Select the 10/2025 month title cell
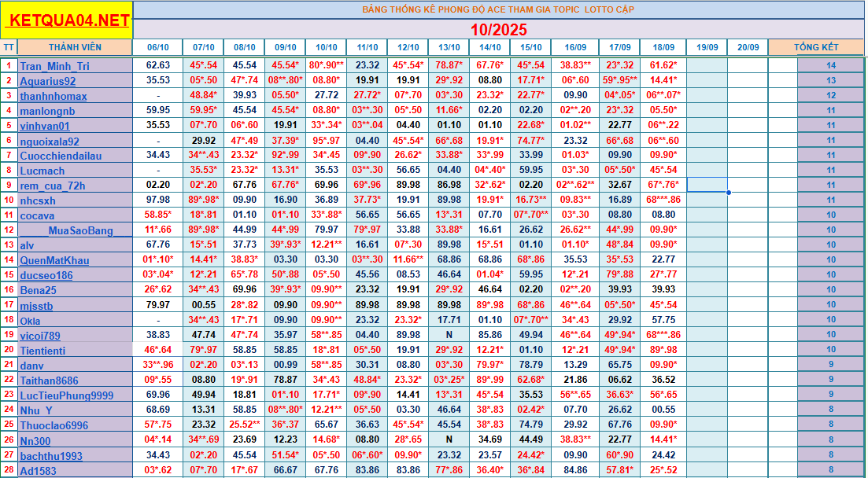 pyautogui.click(x=499, y=30)
